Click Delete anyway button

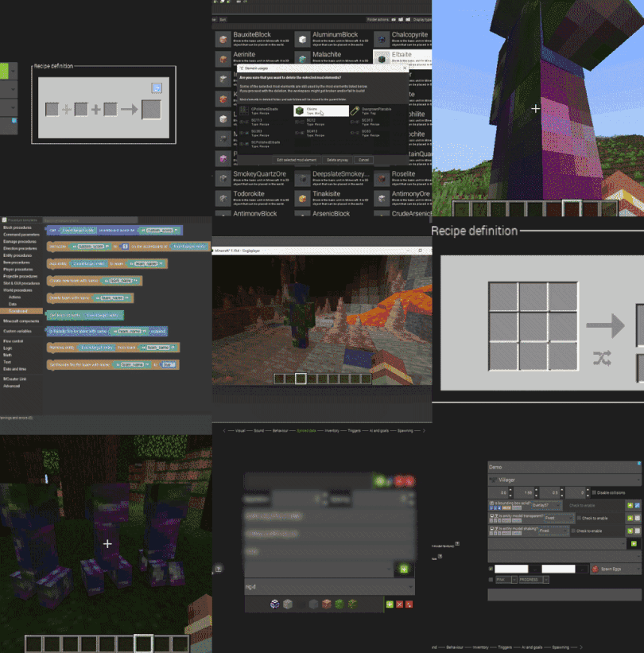(337, 160)
